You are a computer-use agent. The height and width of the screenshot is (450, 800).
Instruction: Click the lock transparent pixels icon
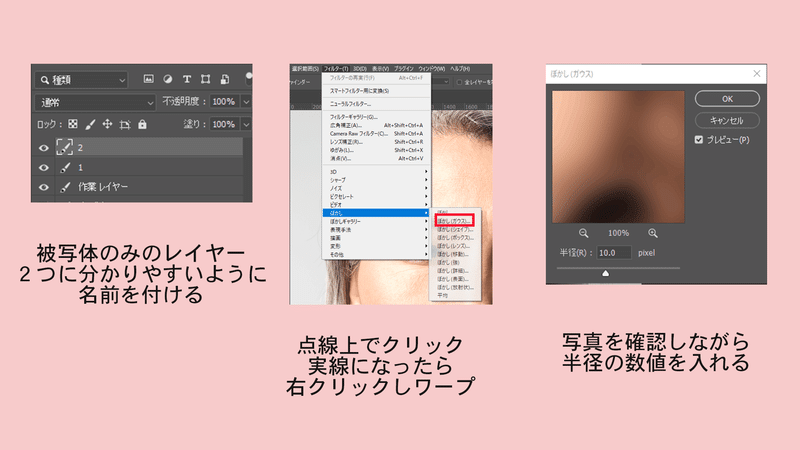click(x=73, y=124)
